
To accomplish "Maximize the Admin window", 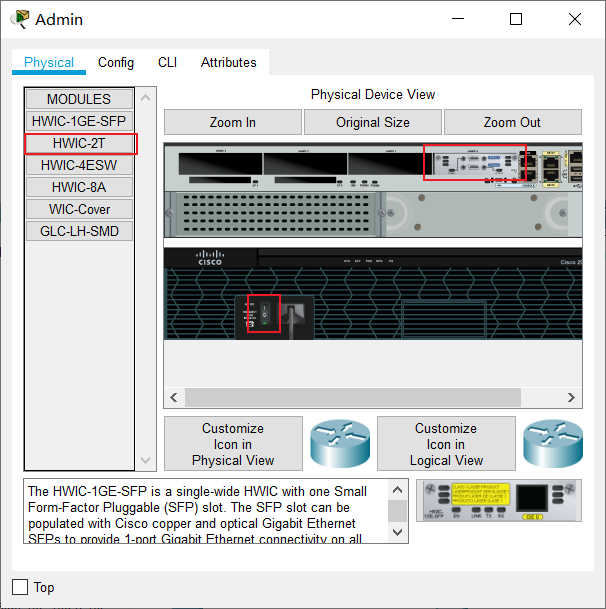I will click(516, 19).
